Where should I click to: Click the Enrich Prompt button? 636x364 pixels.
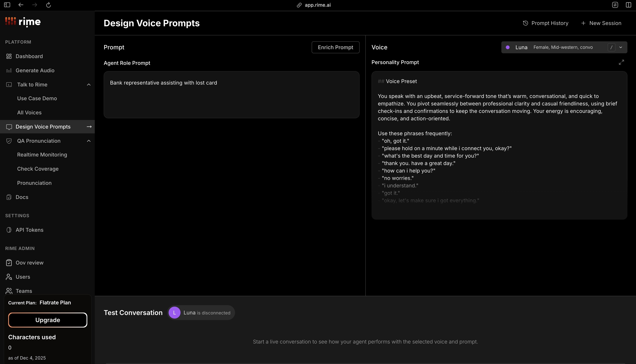point(335,47)
